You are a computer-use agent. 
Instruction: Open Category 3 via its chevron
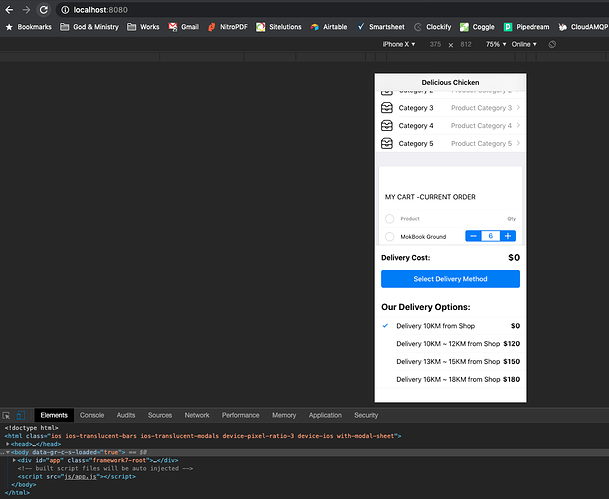tap(518, 108)
